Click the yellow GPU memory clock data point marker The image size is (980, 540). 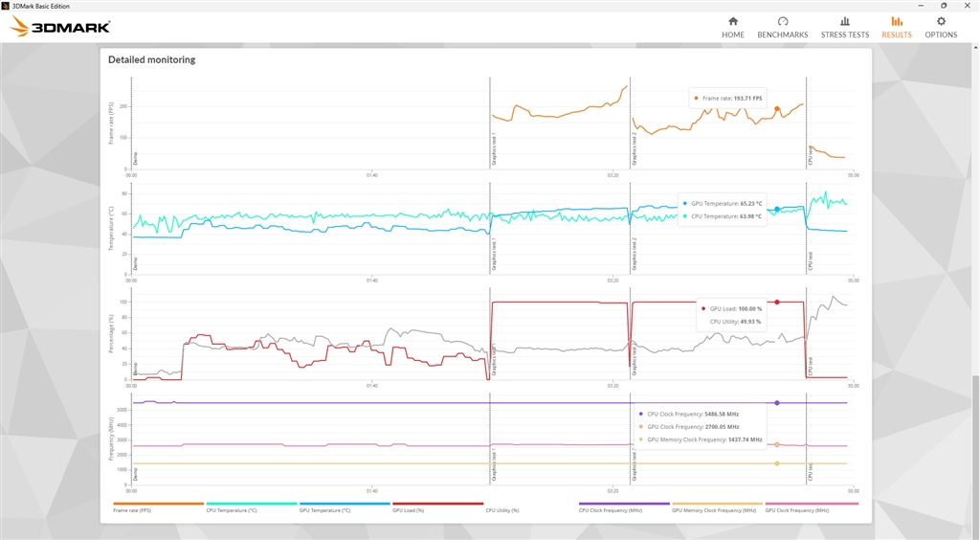click(777, 463)
